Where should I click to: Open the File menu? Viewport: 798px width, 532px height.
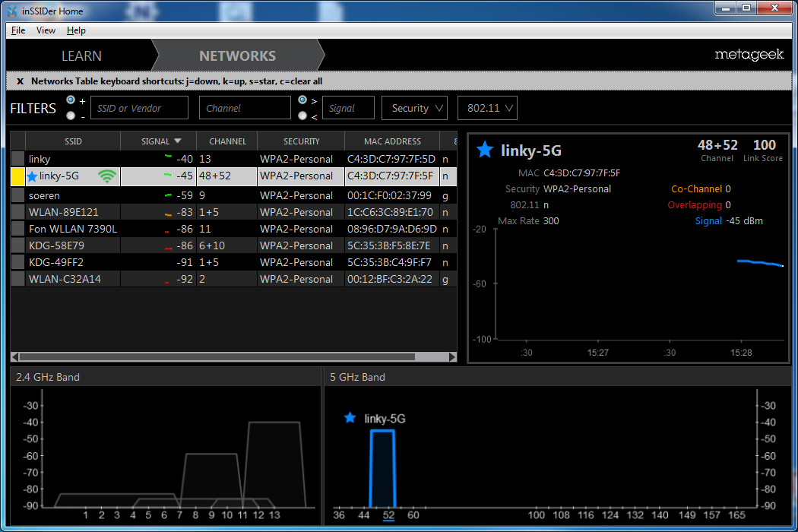(18, 30)
